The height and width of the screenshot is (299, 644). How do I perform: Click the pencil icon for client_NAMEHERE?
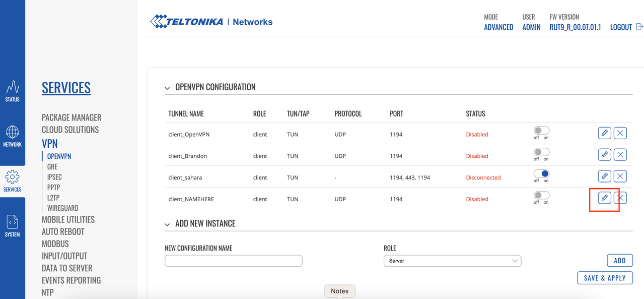click(x=604, y=198)
